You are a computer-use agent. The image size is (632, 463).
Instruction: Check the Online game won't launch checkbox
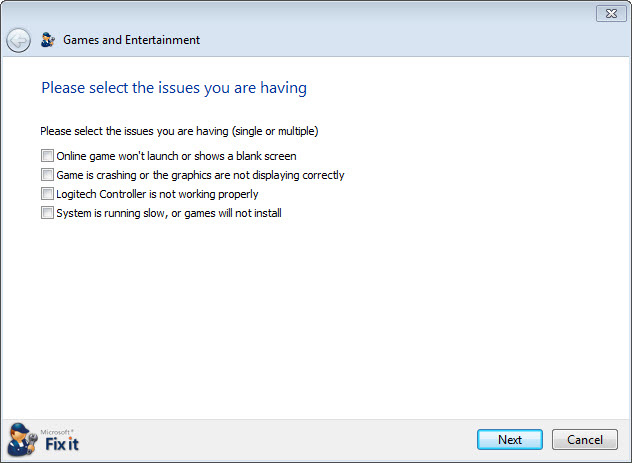(47, 156)
